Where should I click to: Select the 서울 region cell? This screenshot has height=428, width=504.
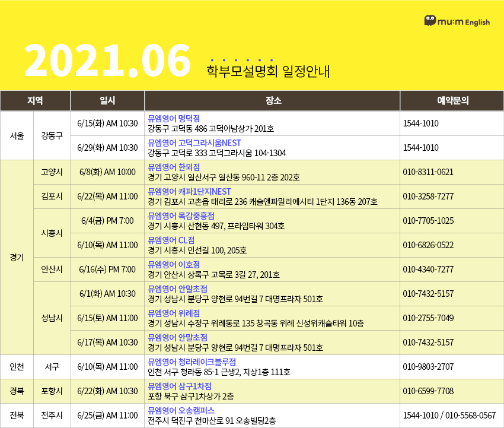[17, 136]
